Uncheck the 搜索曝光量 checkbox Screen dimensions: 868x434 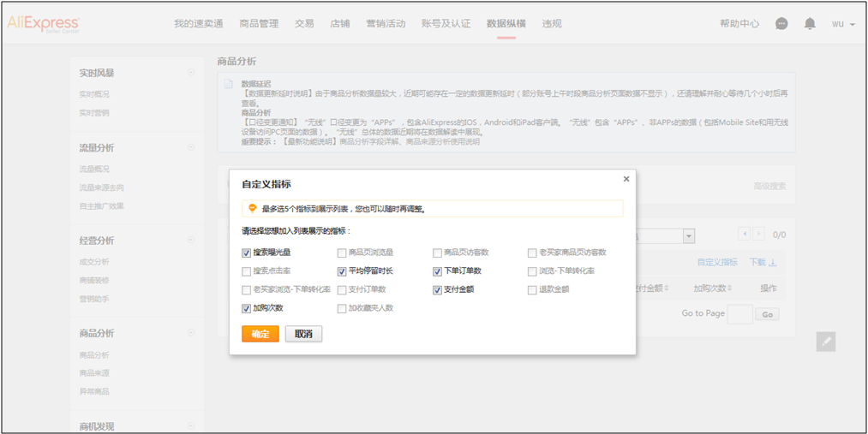click(x=247, y=253)
